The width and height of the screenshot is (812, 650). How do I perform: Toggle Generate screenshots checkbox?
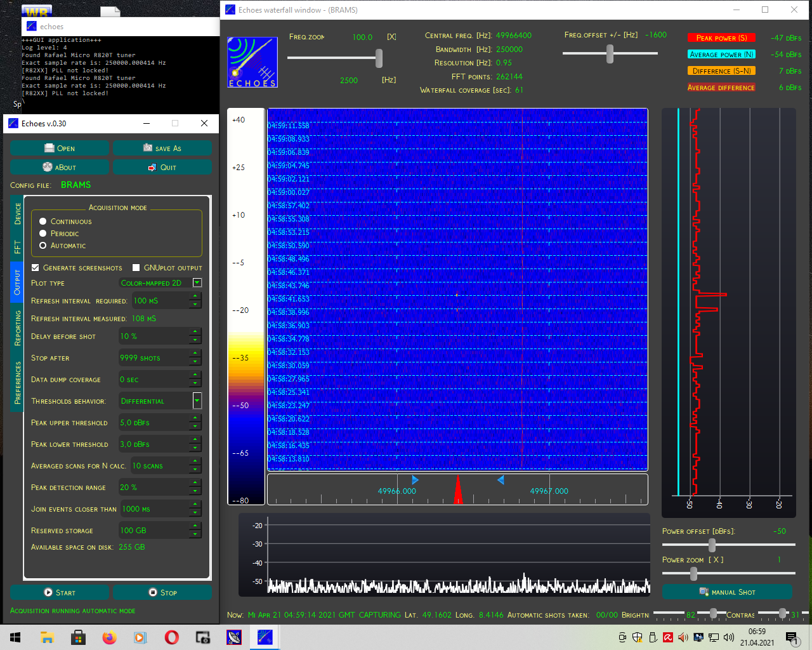(x=36, y=267)
